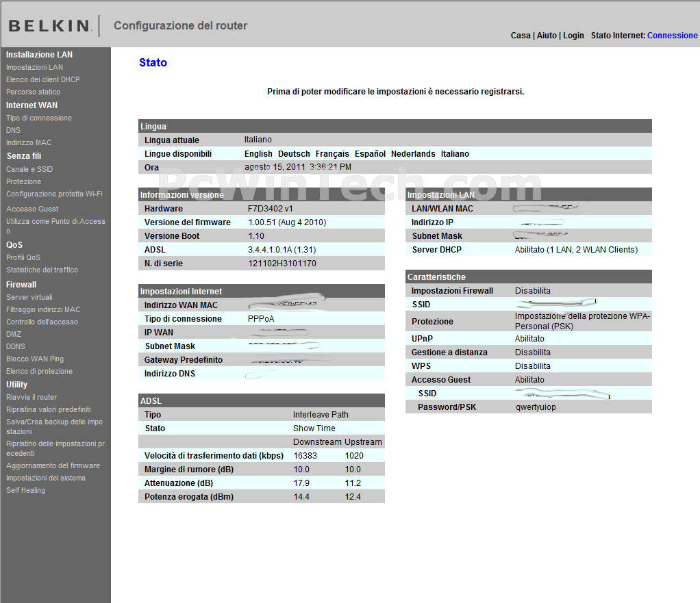
Task: Open Controllo dell'accesso settings
Action: 42,322
